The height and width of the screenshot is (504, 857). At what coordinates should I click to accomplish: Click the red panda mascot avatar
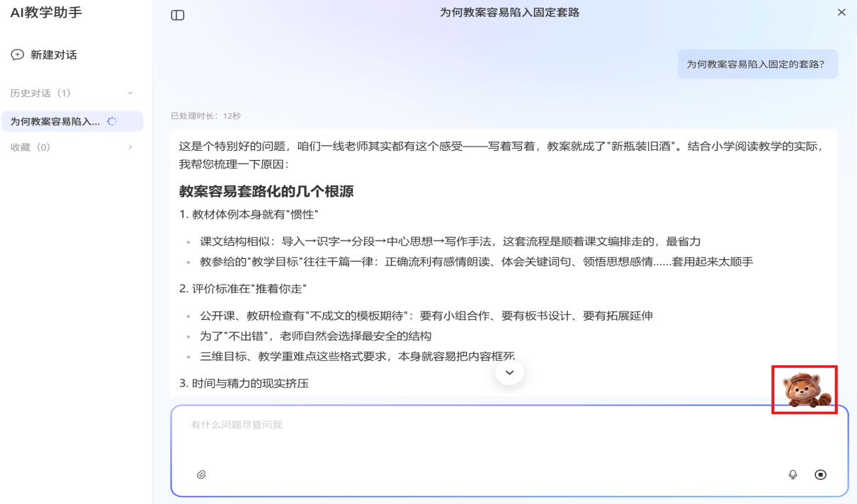pos(805,389)
